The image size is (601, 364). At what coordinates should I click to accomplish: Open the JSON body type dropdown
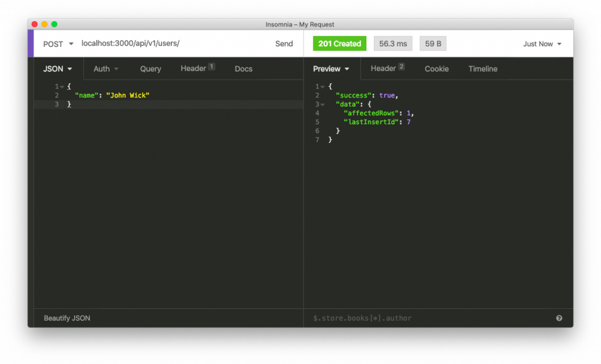56,69
